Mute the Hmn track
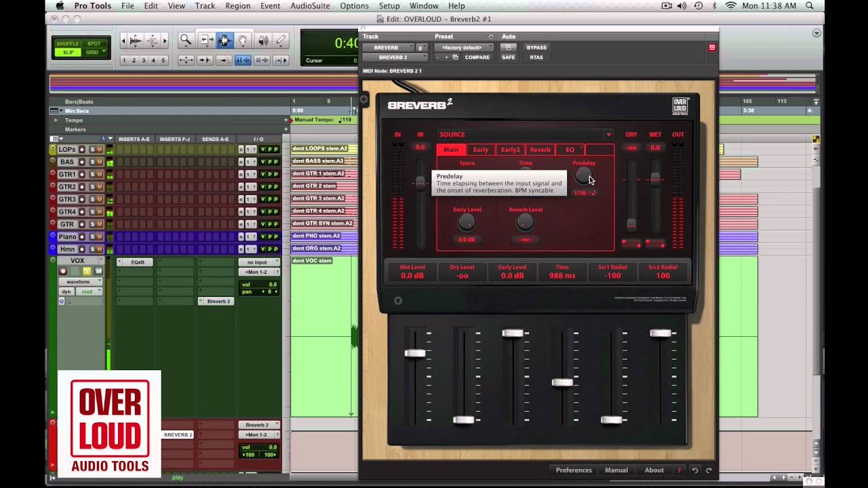The height and width of the screenshot is (488, 868). point(100,249)
